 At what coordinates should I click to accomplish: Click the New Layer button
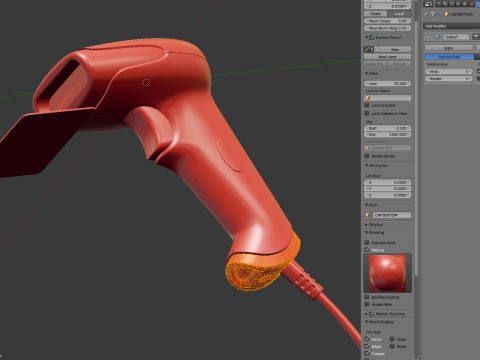[388, 57]
